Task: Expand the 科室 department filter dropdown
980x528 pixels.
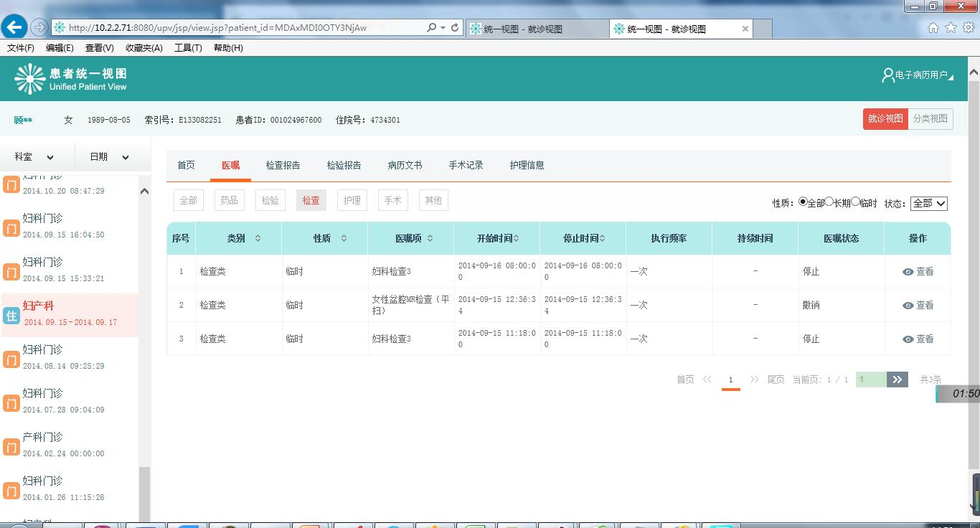Action: (33, 157)
